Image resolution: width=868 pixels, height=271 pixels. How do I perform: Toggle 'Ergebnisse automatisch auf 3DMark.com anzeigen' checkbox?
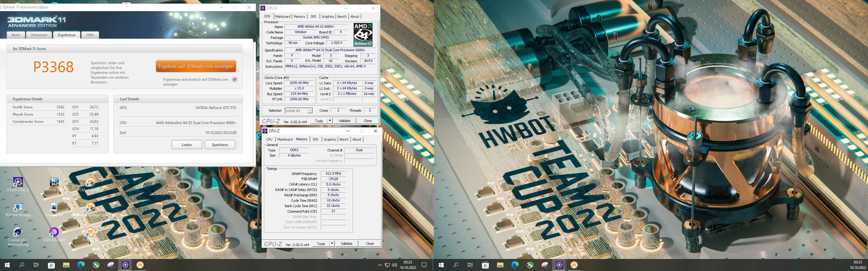point(234,80)
